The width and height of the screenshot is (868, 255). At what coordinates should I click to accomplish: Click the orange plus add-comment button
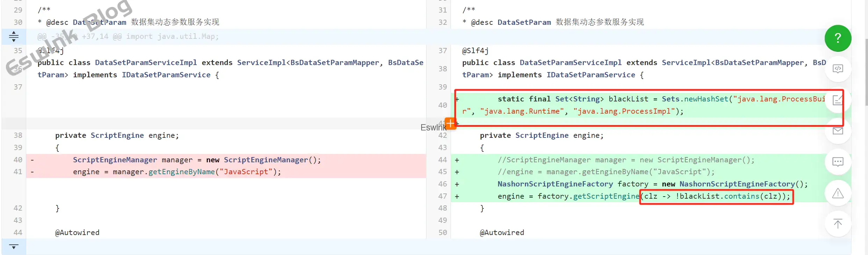point(451,123)
